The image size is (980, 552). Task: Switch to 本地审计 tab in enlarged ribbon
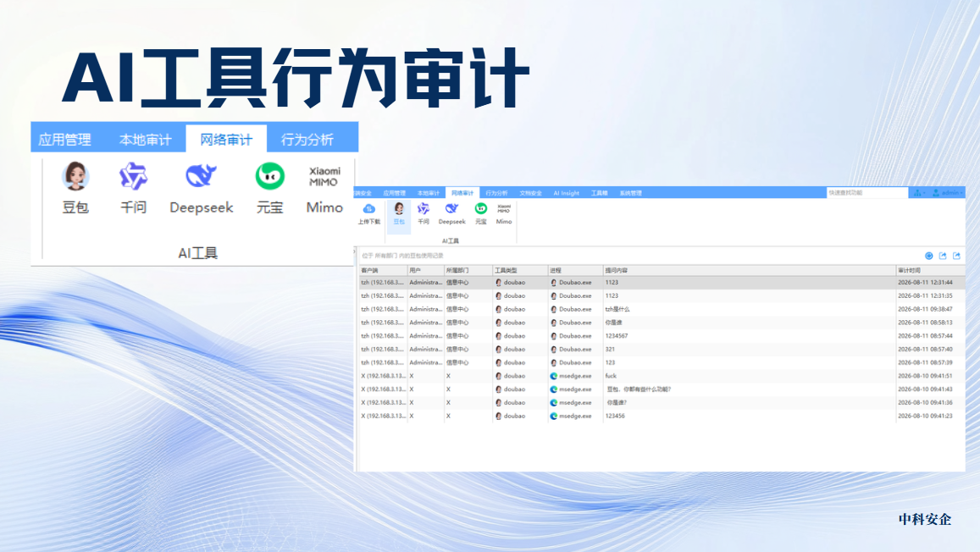pos(145,140)
